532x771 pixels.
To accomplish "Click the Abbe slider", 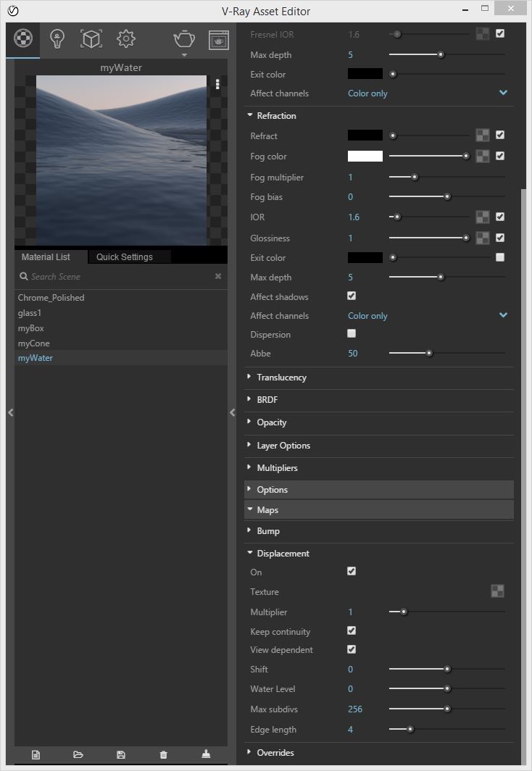I will click(447, 353).
